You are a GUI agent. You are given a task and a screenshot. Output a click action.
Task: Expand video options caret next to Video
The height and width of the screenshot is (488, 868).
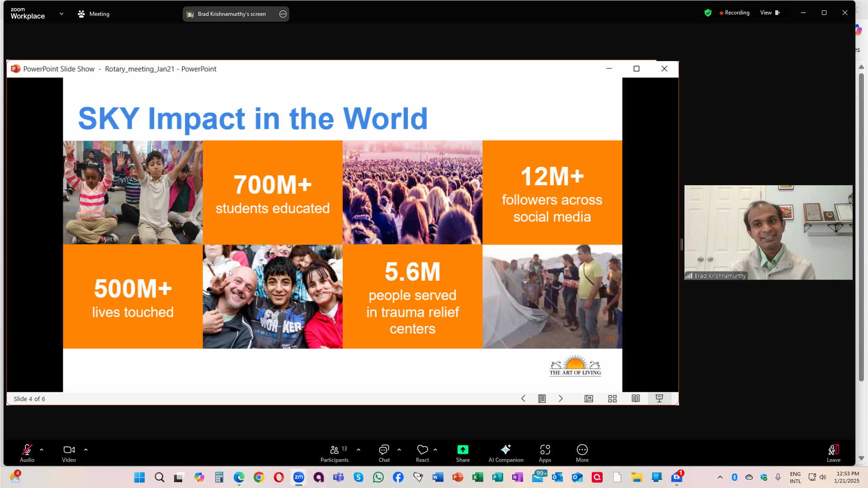click(x=86, y=450)
